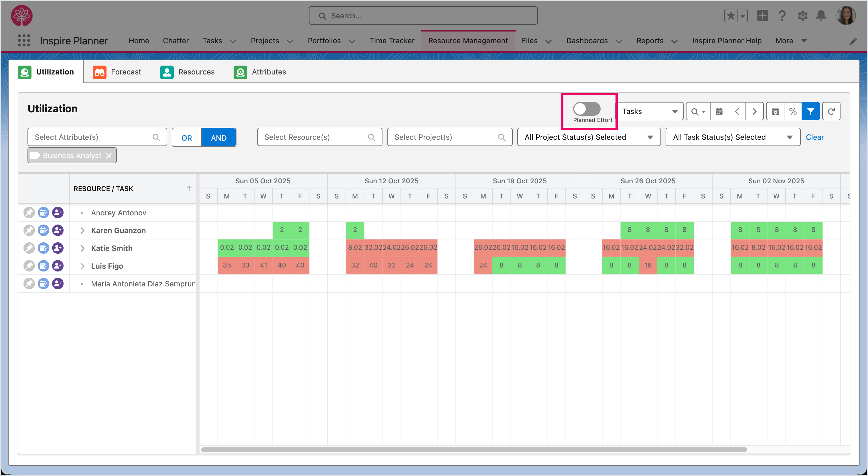Image resolution: width=868 pixels, height=476 pixels.
Task: Select the AND attribute logic option
Action: pyautogui.click(x=218, y=137)
